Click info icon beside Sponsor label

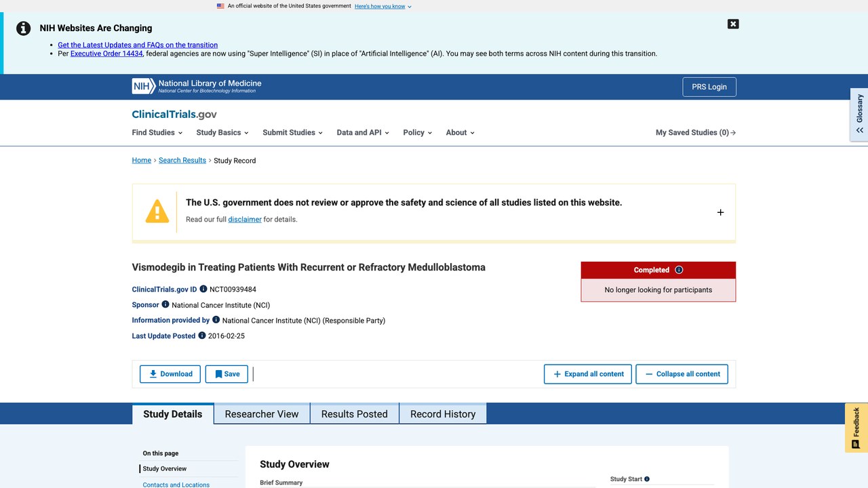tap(165, 304)
